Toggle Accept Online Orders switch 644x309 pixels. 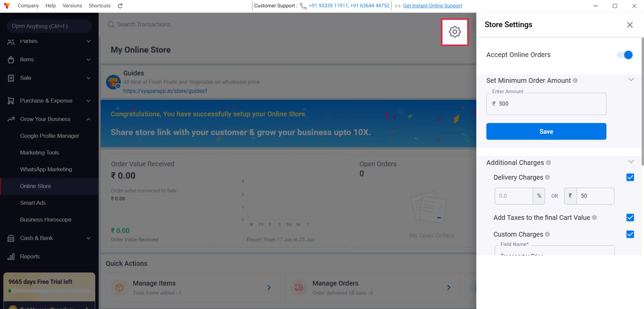[625, 55]
